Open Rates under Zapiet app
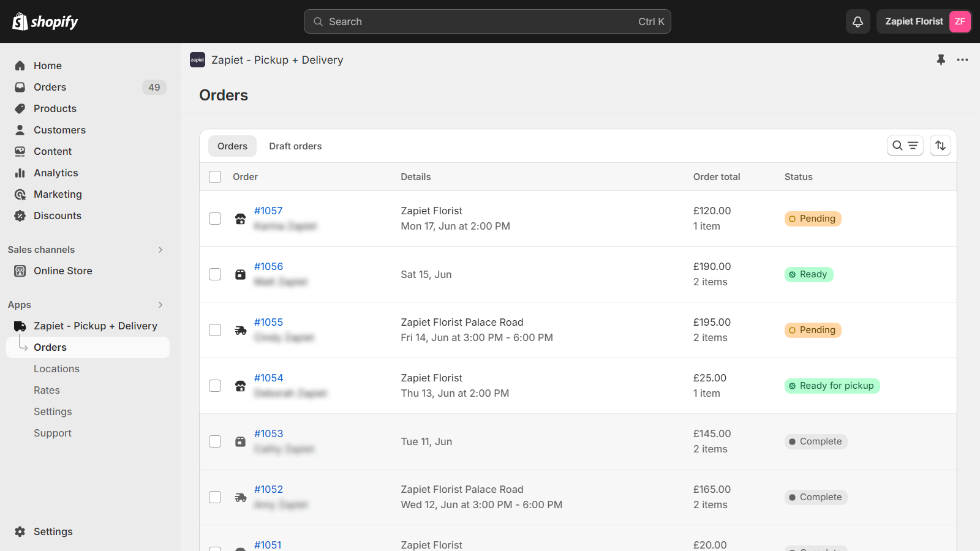This screenshot has height=551, width=980. coord(47,390)
